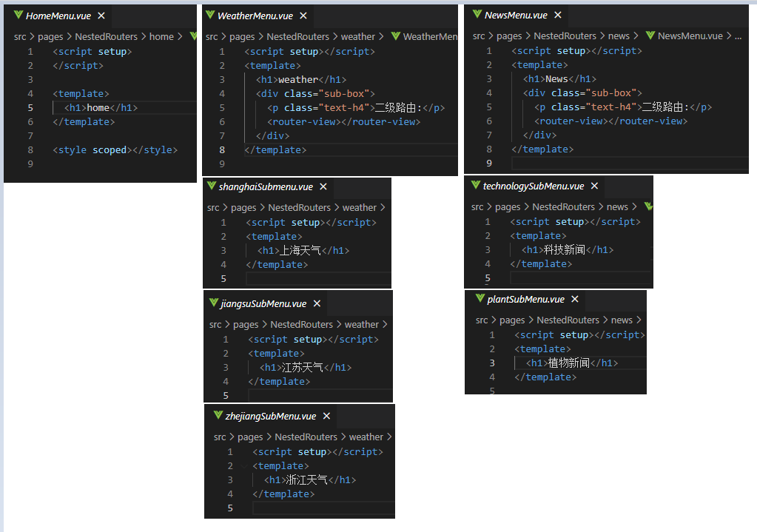
Task: Collapse template fold arrow in zhejiangSubMenu editor
Action: [244, 466]
